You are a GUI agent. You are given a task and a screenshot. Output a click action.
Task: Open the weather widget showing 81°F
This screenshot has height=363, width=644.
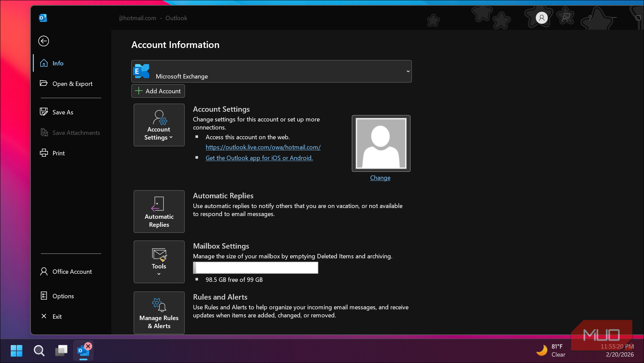[552, 351]
